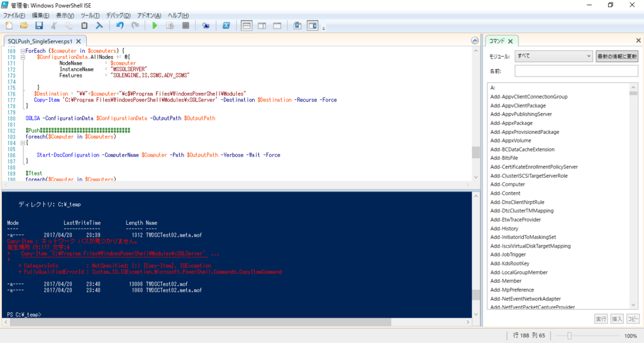
Task: Click the Cut scissors icon
Action: click(54, 26)
